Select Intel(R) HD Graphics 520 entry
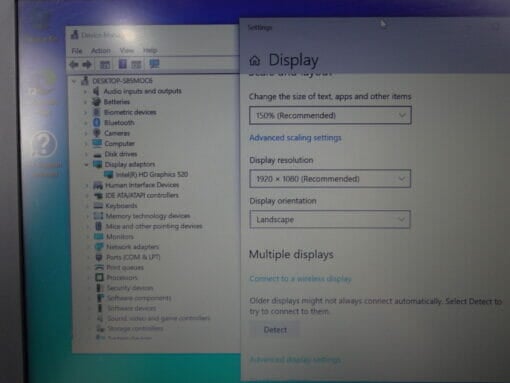The image size is (510, 383). (x=152, y=174)
